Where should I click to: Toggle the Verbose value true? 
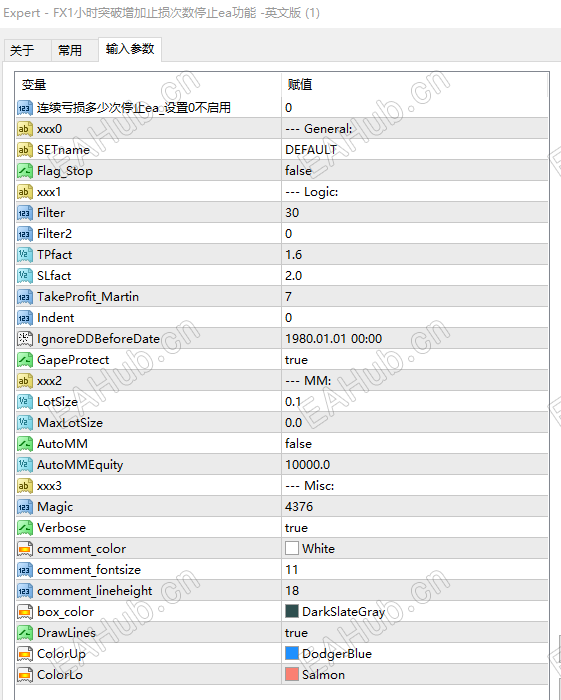pyautogui.click(x=296, y=528)
